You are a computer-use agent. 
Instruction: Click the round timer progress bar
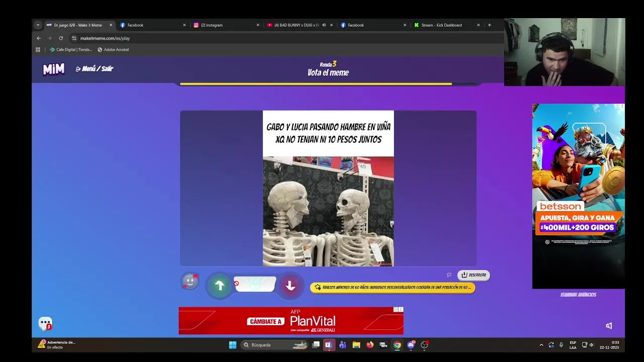pos(328,84)
